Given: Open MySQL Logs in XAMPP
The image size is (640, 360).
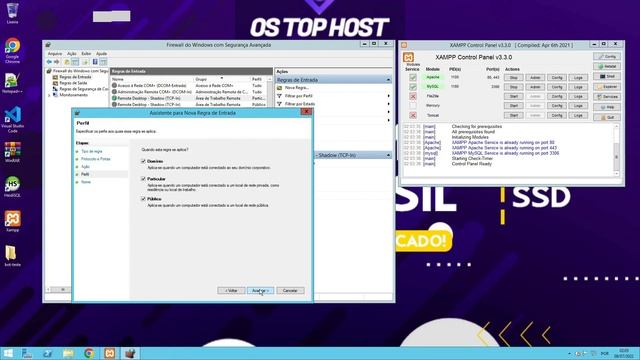Looking at the screenshot, I should tap(578, 87).
